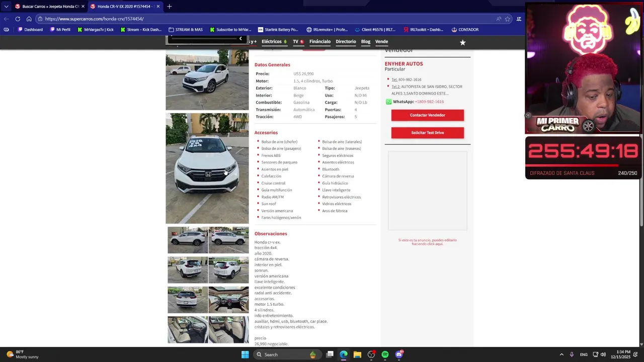Open File Explorer from the taskbar
Image resolution: width=644 pixels, height=362 pixels.
tap(357, 354)
